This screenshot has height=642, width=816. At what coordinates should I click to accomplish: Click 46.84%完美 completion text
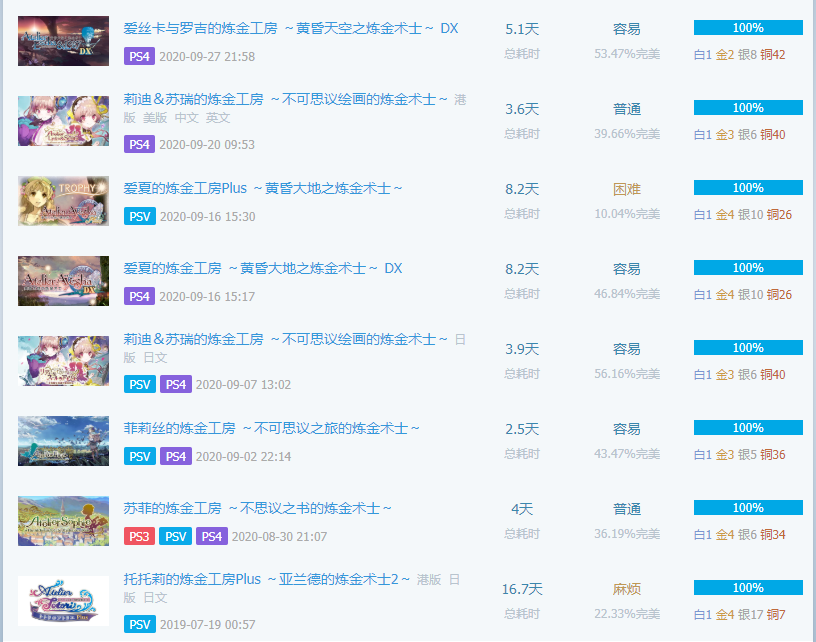point(627,294)
